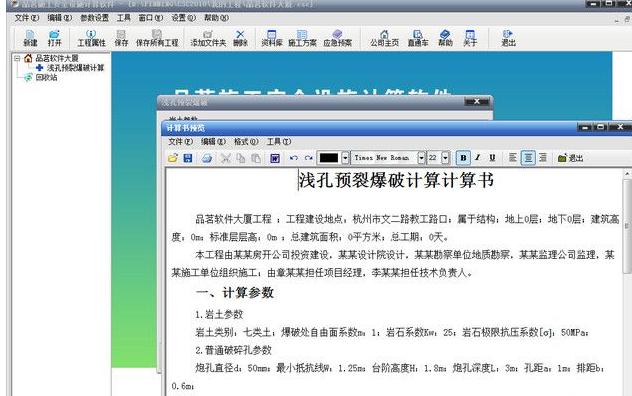Click the 关于 about toolbar icon
Image resolution: width=632 pixels, height=396 pixels.
470,38
